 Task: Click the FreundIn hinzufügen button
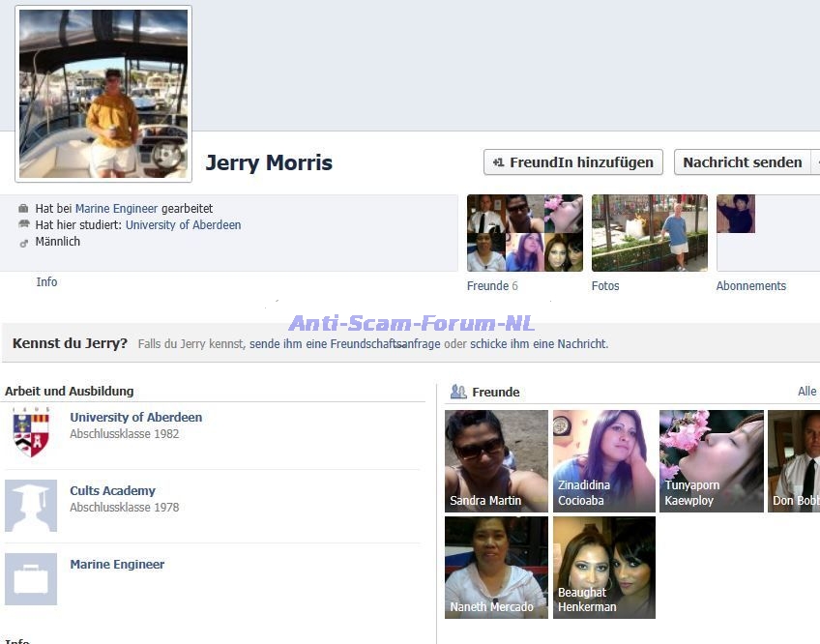pyautogui.click(x=573, y=162)
